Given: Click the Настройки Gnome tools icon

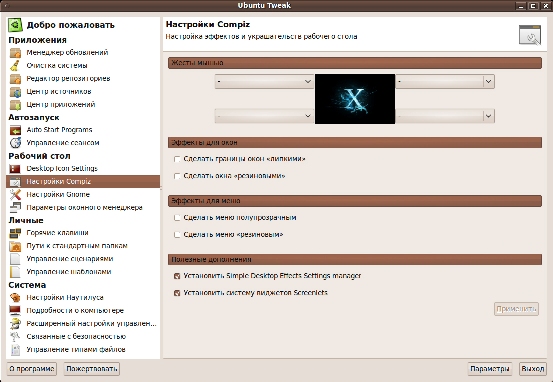Looking at the screenshot, I should coord(15,195).
